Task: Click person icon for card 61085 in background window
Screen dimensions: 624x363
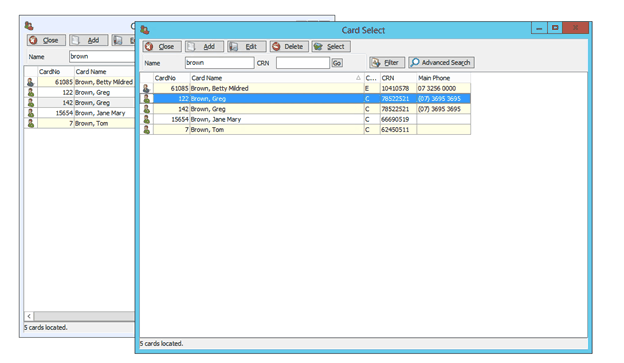Action: pyautogui.click(x=31, y=82)
